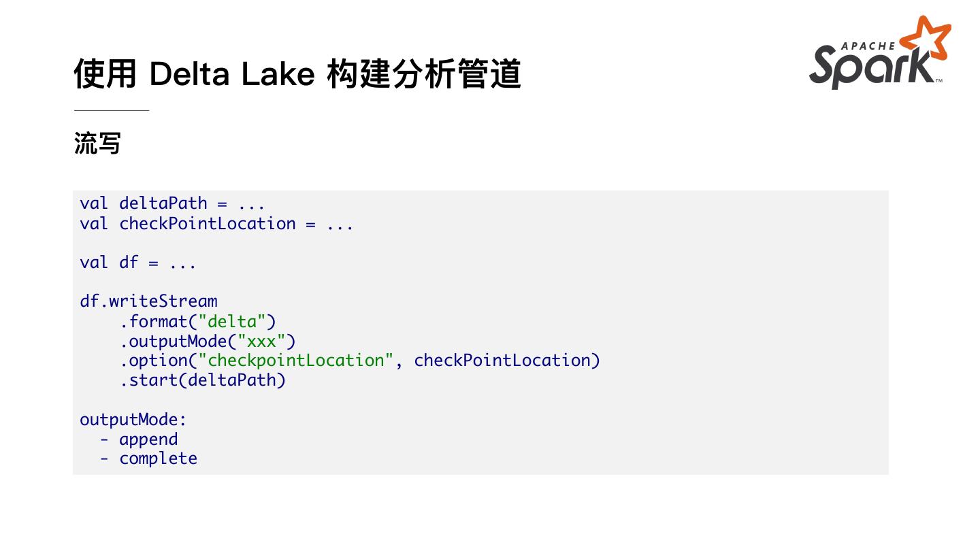The image size is (980, 551).
Task: Click the word "APACHE" in the logo
Action: 868,46
